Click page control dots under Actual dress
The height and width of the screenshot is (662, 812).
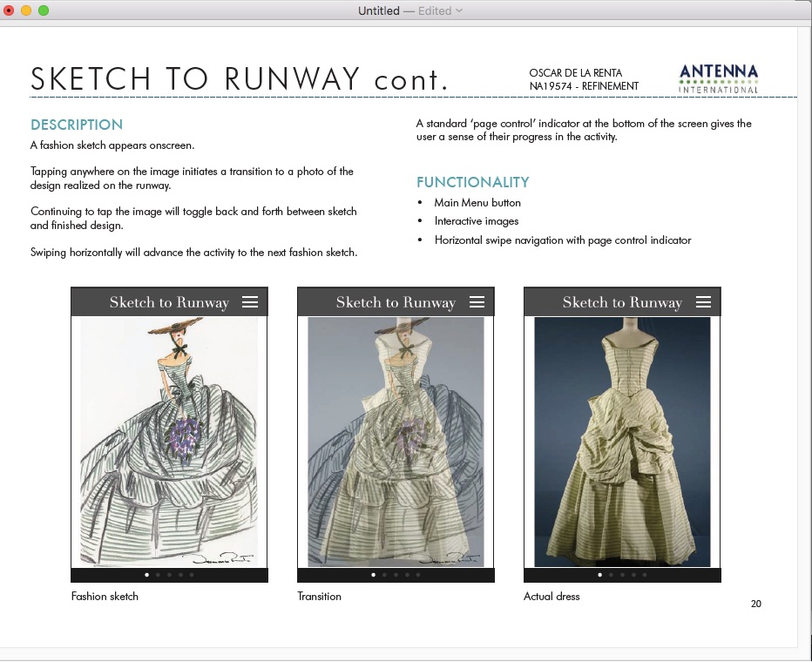tap(622, 575)
